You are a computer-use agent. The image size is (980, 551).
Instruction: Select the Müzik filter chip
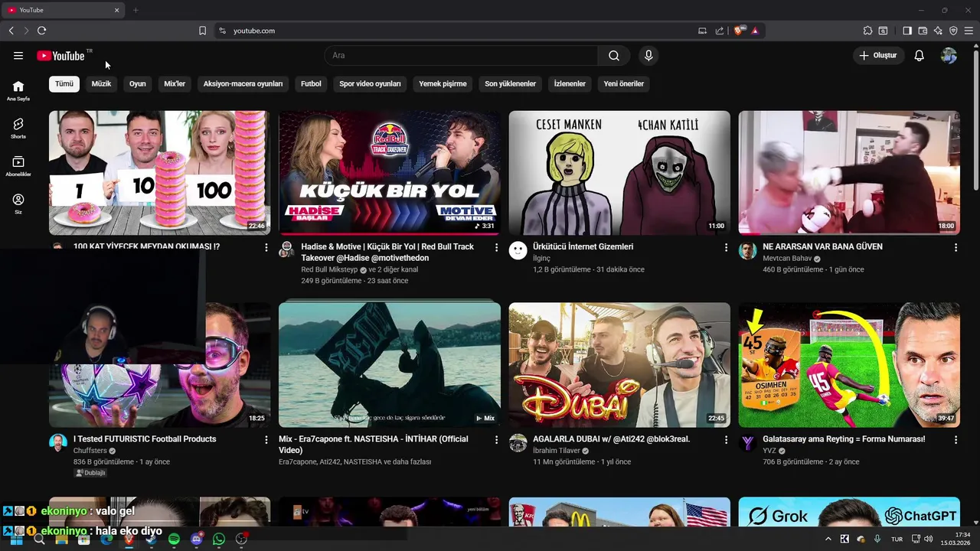tap(101, 83)
